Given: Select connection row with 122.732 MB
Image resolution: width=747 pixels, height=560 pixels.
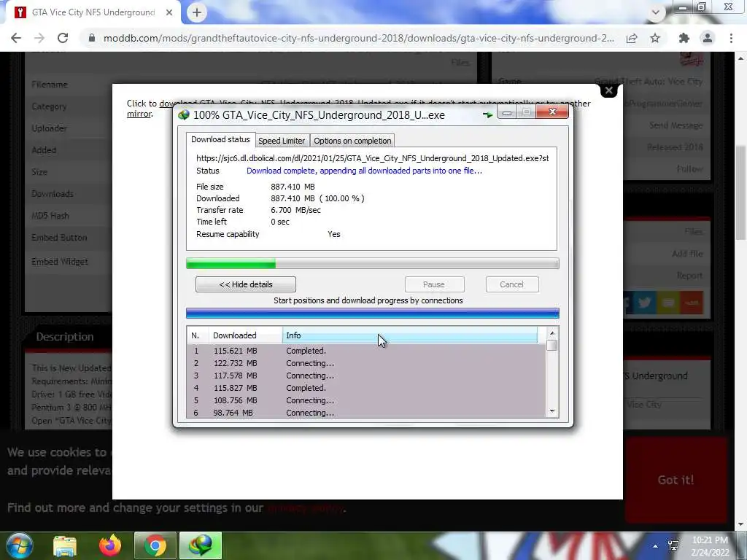Looking at the screenshot, I should [x=366, y=363].
